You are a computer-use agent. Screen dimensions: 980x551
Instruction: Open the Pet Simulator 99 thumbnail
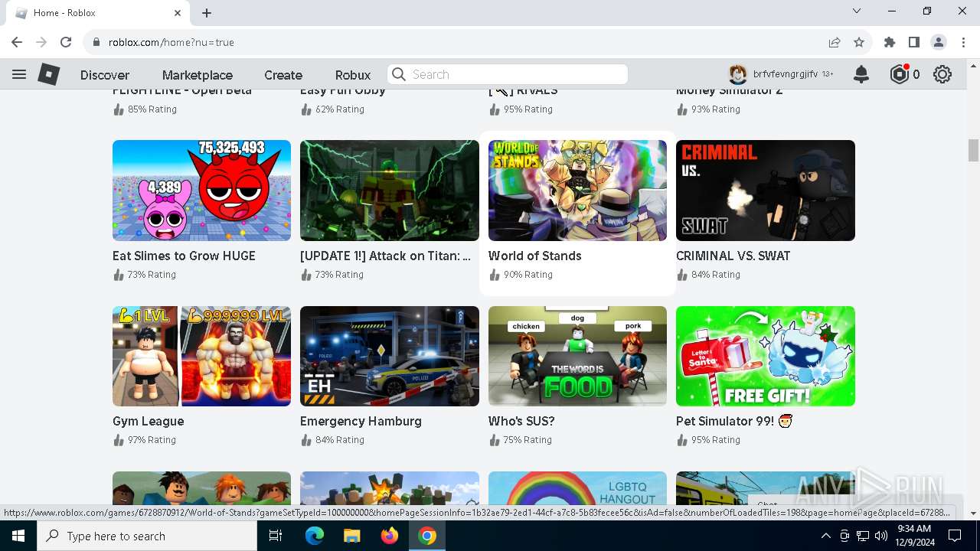coord(766,356)
